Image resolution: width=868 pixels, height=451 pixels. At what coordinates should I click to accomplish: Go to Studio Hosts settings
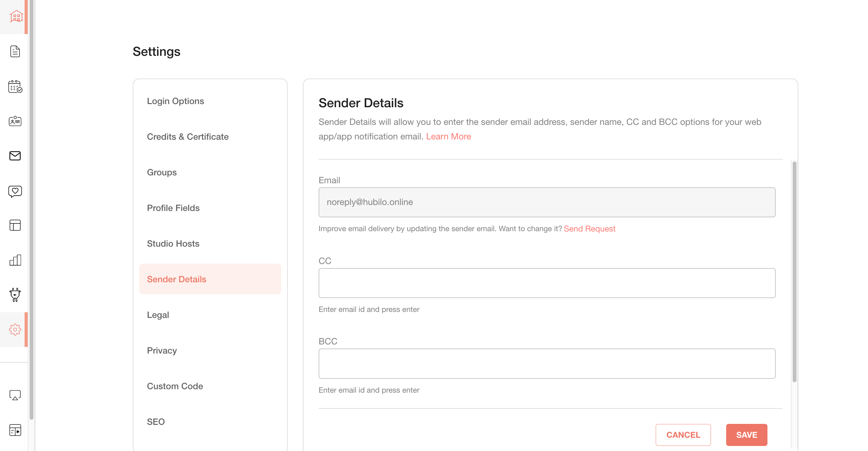[x=173, y=243]
